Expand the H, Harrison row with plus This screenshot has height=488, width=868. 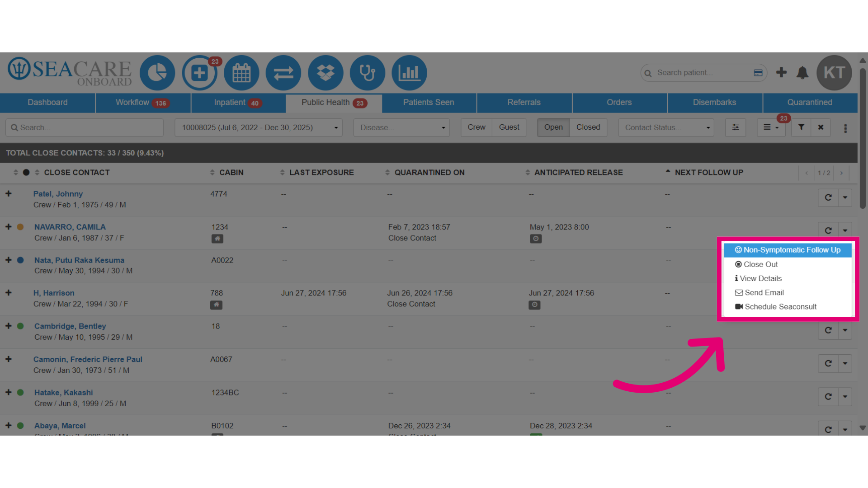point(9,293)
